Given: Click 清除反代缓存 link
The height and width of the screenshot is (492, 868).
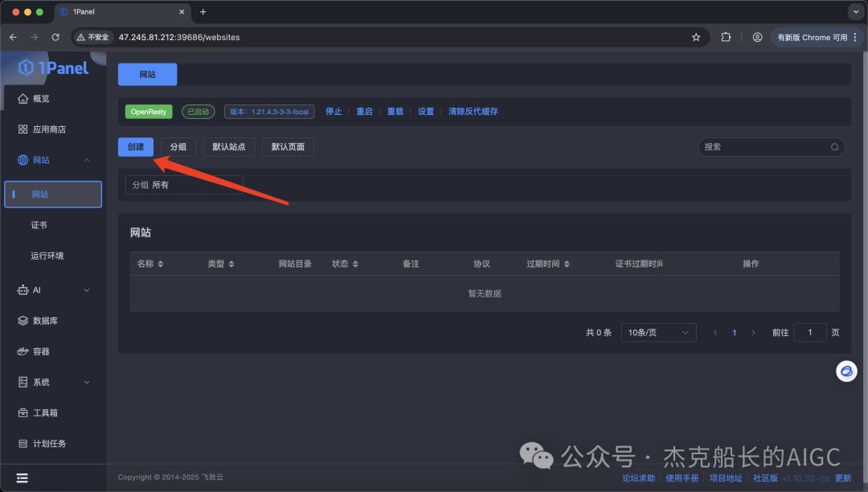Looking at the screenshot, I should point(473,111).
